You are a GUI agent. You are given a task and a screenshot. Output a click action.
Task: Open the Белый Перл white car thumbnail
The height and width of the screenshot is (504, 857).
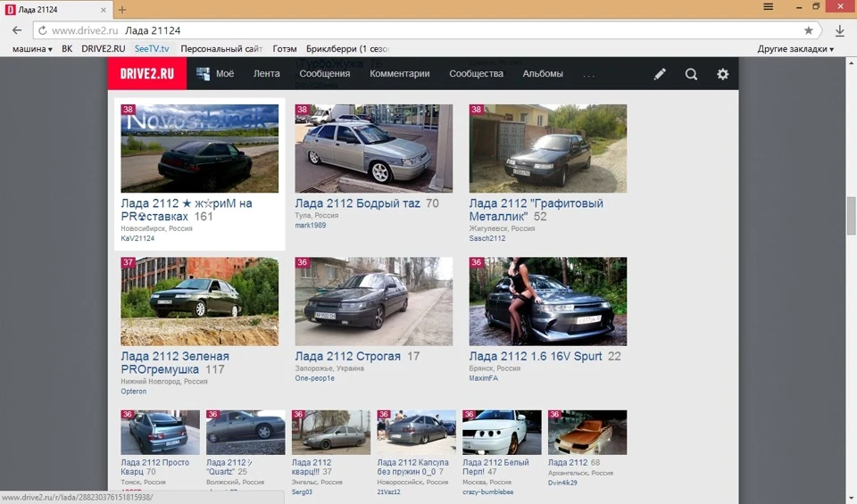pyautogui.click(x=502, y=433)
